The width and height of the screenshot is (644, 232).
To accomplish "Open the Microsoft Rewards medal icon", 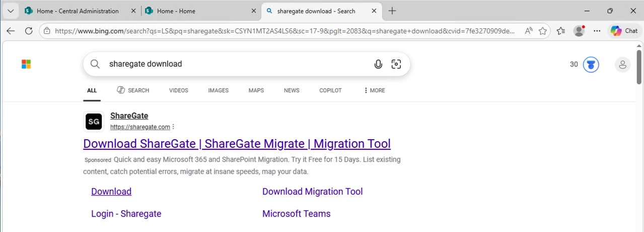I will point(591,65).
